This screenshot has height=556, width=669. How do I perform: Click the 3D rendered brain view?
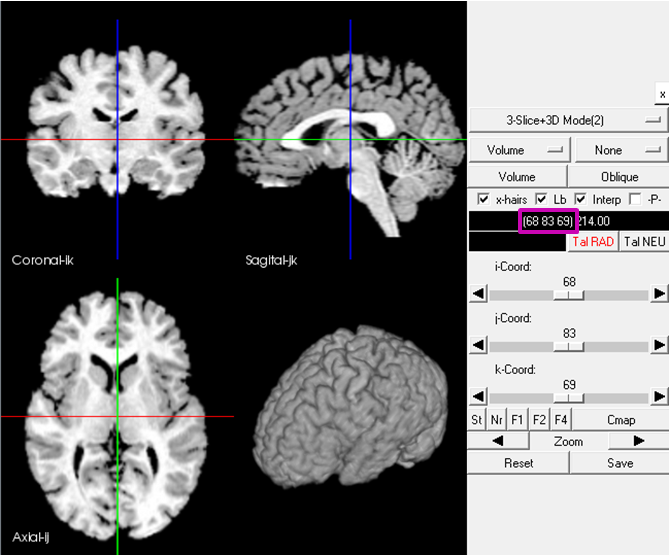pos(352,408)
